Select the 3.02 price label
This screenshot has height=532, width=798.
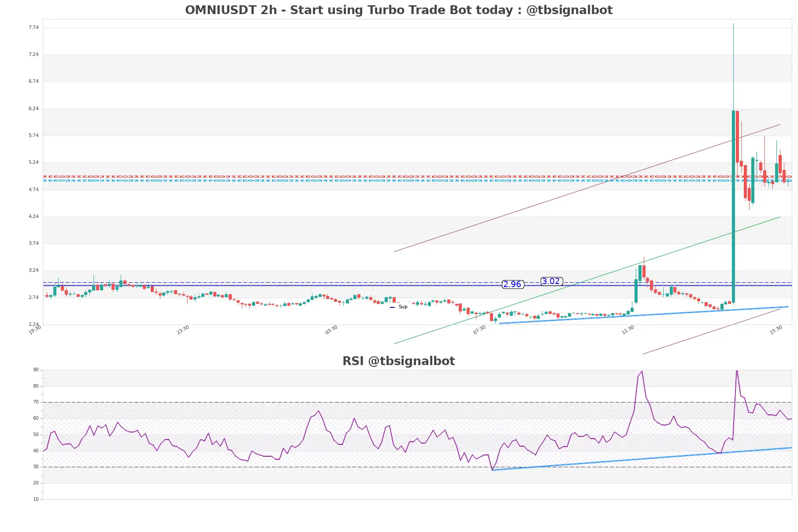551,281
